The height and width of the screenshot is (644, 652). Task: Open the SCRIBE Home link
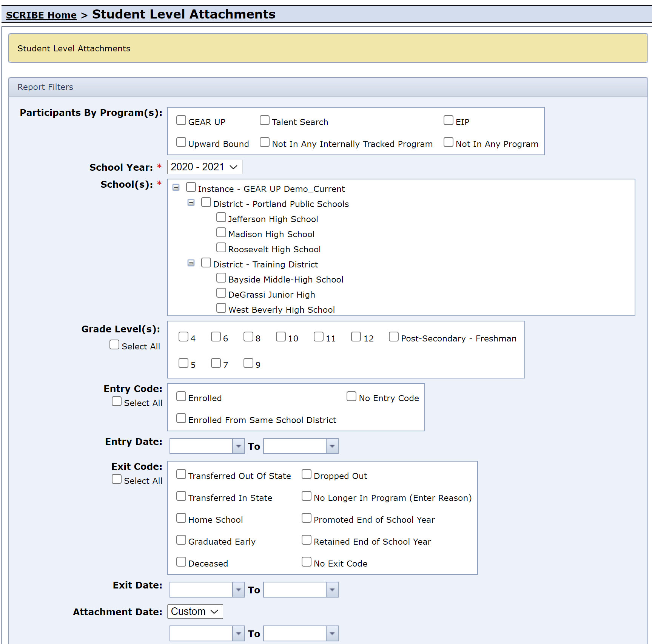[41, 15]
